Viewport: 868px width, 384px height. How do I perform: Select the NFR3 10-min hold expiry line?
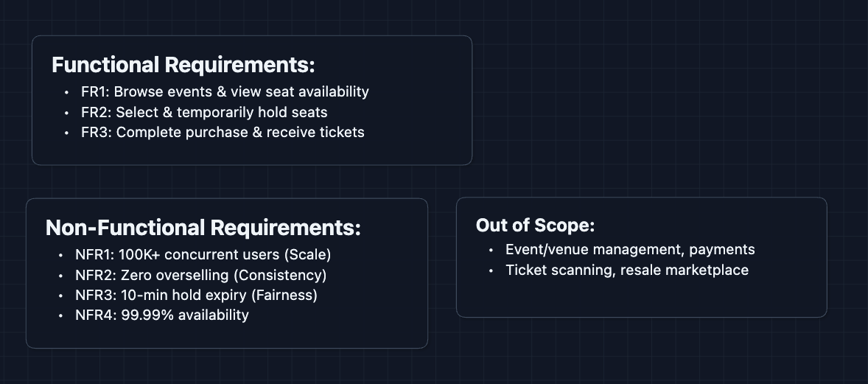tap(196, 295)
